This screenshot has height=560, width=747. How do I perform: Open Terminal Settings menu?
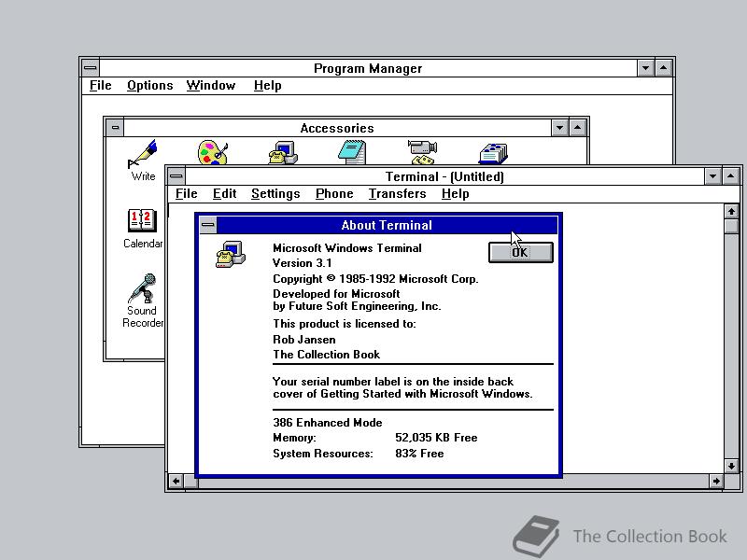point(275,194)
